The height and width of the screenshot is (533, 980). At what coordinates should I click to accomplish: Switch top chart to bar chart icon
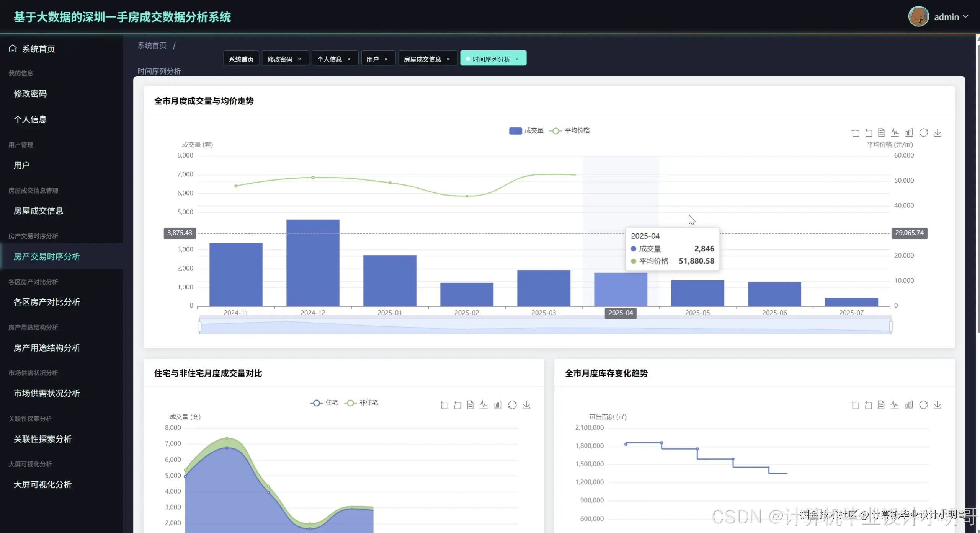point(909,133)
